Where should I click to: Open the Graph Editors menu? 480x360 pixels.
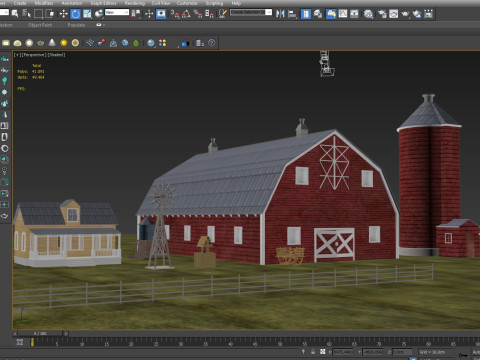(x=104, y=3)
